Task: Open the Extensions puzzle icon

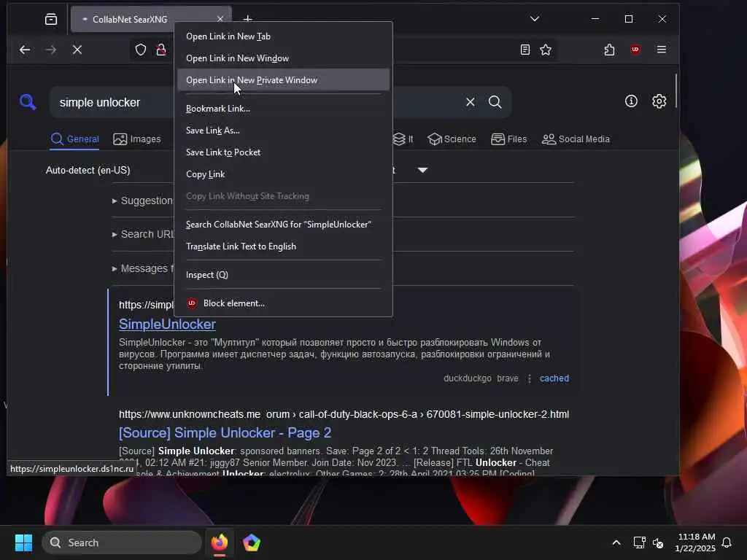Action: click(609, 50)
